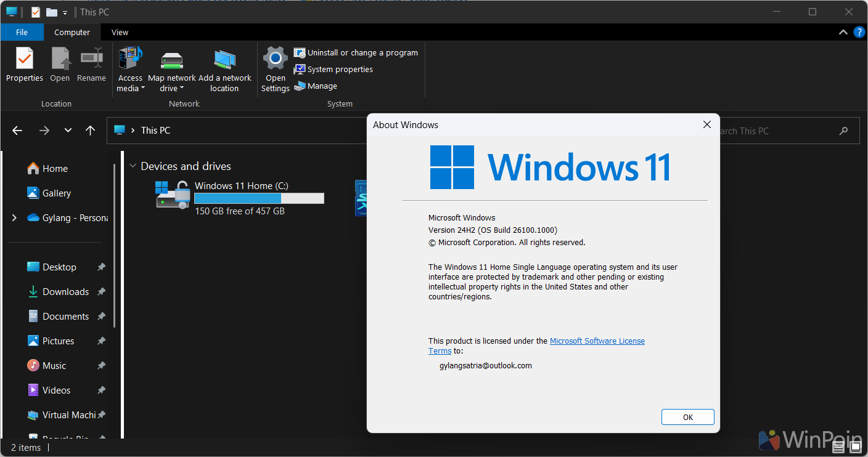Open the pinned Desktop folder
Screen dimensions: 868x457
coord(52,267)
